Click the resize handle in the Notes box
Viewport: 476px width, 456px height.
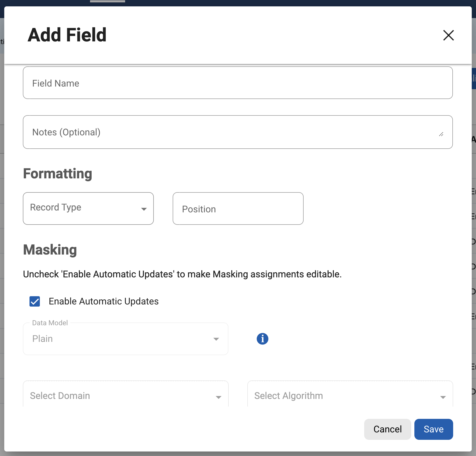click(441, 134)
